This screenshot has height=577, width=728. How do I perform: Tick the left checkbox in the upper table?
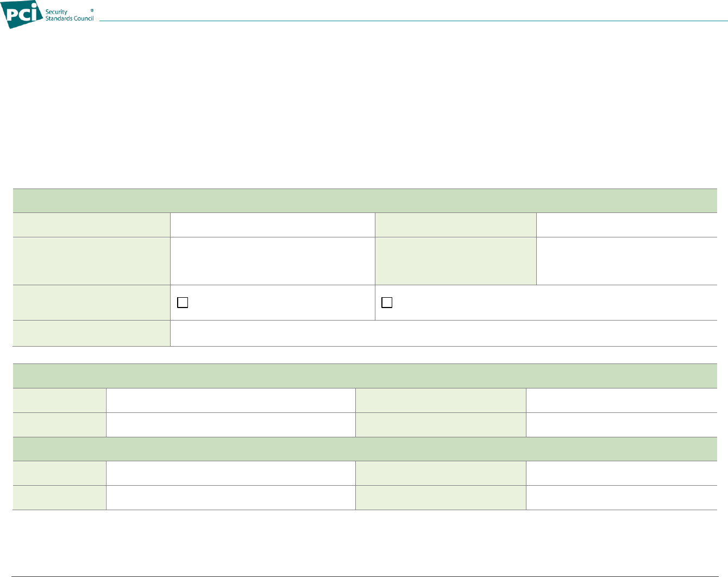(183, 303)
